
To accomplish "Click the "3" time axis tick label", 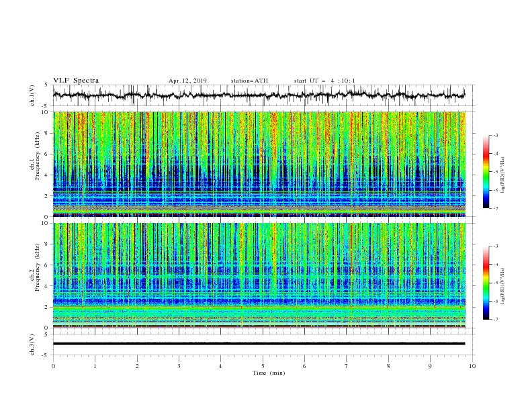I will click(179, 366).
